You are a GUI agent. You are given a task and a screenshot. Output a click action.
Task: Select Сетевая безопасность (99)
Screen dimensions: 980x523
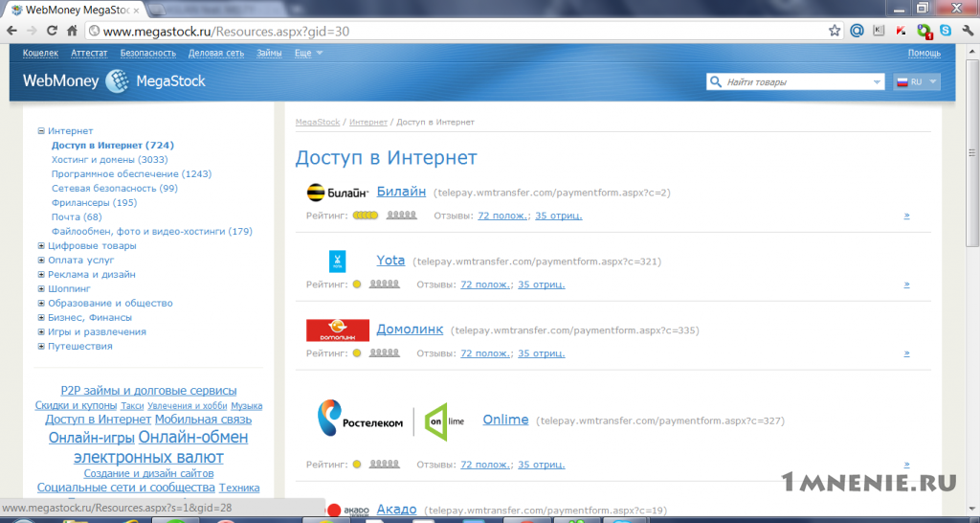coord(115,189)
